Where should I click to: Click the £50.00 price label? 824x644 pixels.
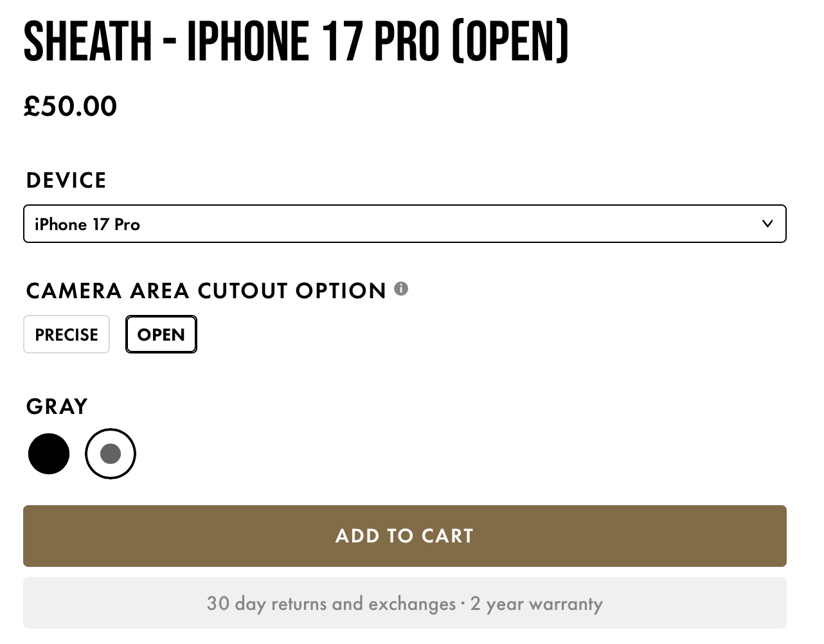[69, 106]
